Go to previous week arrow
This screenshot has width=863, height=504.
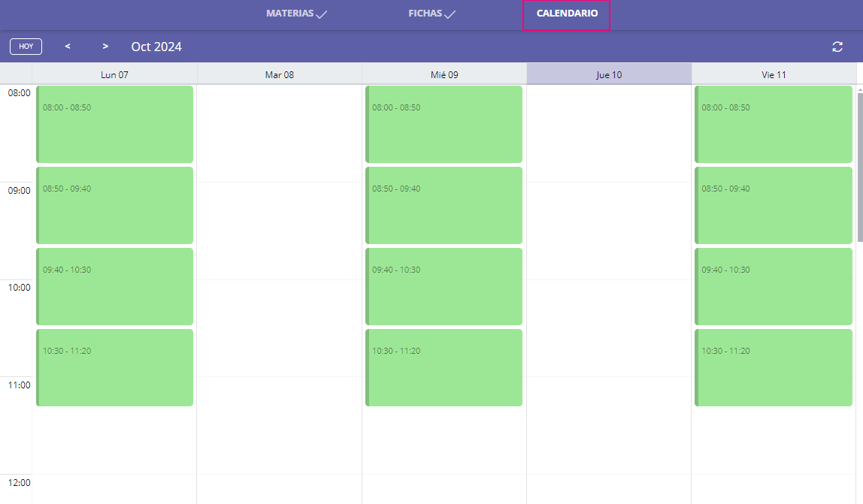[68, 47]
